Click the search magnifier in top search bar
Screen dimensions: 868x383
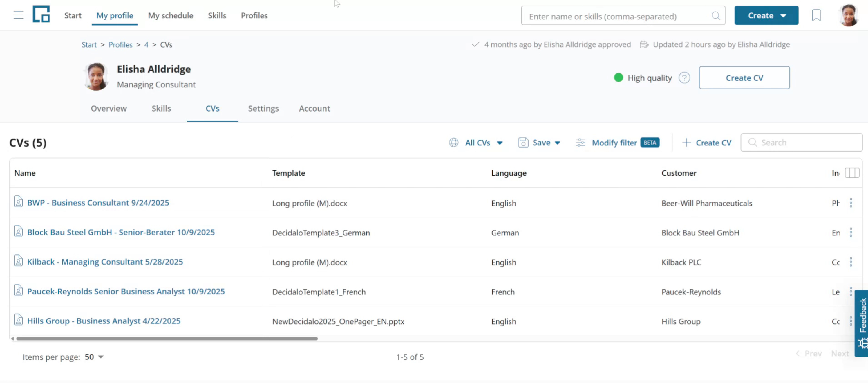pos(716,16)
